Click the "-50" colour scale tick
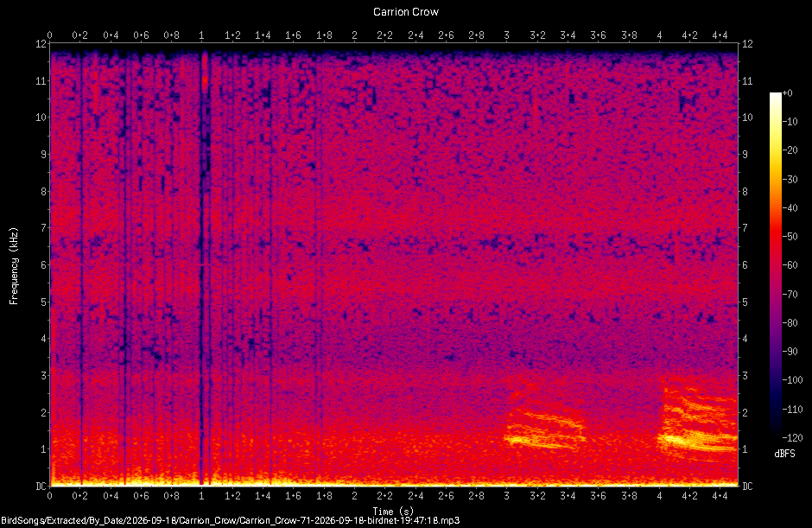The width and height of the screenshot is (812, 528). click(790, 236)
